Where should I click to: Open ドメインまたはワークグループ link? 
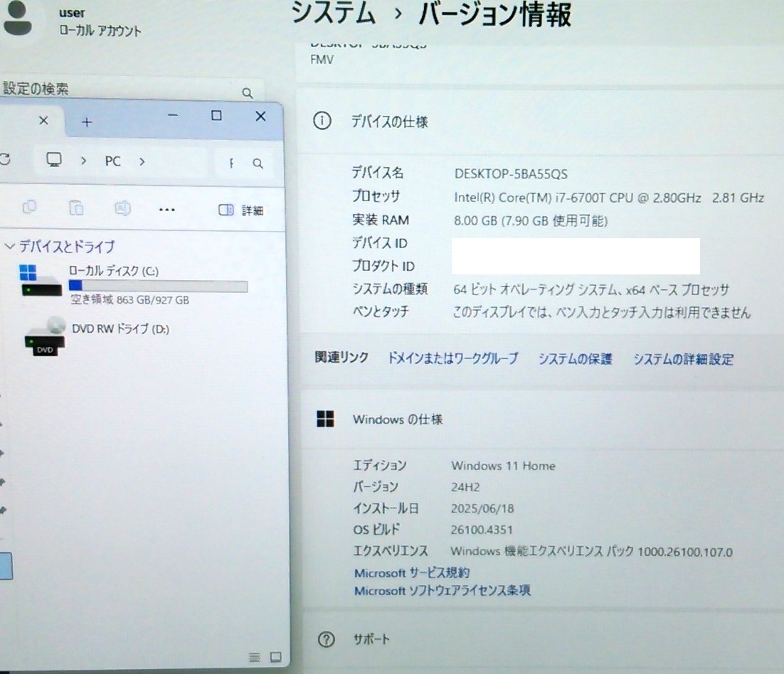[452, 358]
